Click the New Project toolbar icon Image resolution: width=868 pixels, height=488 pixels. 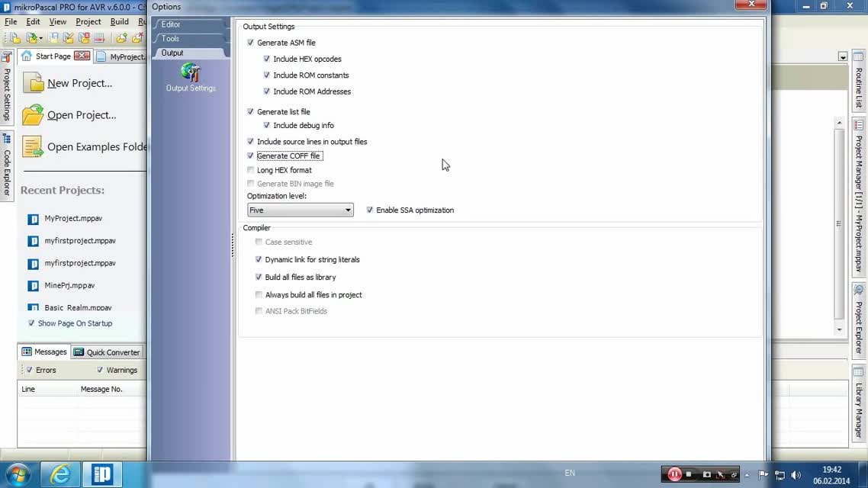15,37
